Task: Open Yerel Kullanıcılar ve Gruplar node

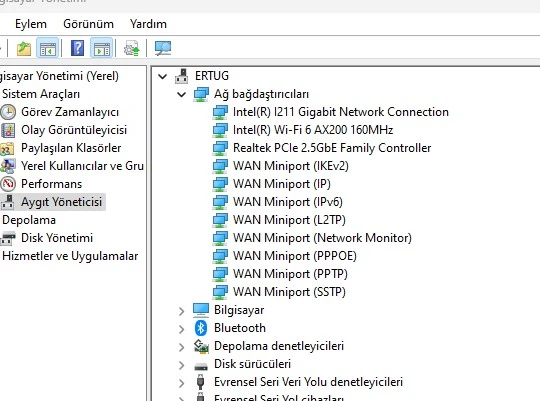Action: coord(82,166)
